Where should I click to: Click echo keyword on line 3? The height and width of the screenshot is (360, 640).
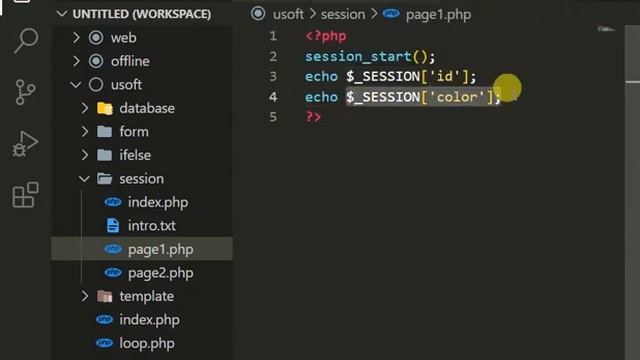pos(321,77)
